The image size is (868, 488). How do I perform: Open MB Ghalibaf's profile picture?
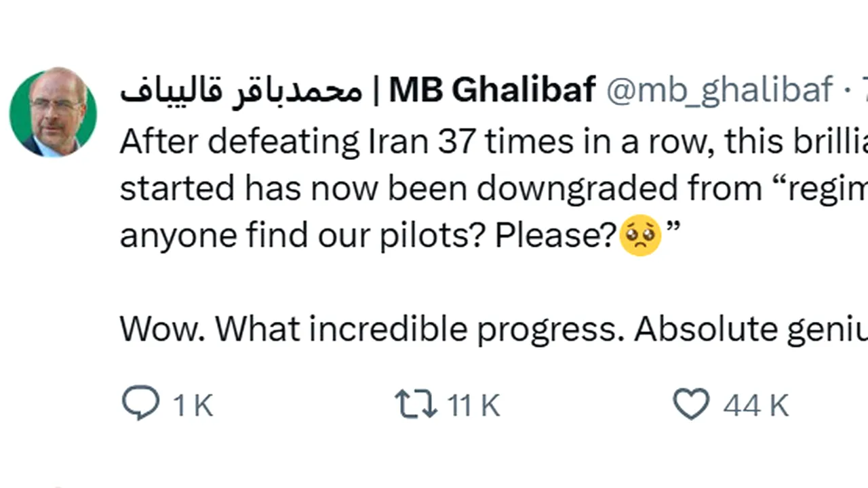(53, 112)
